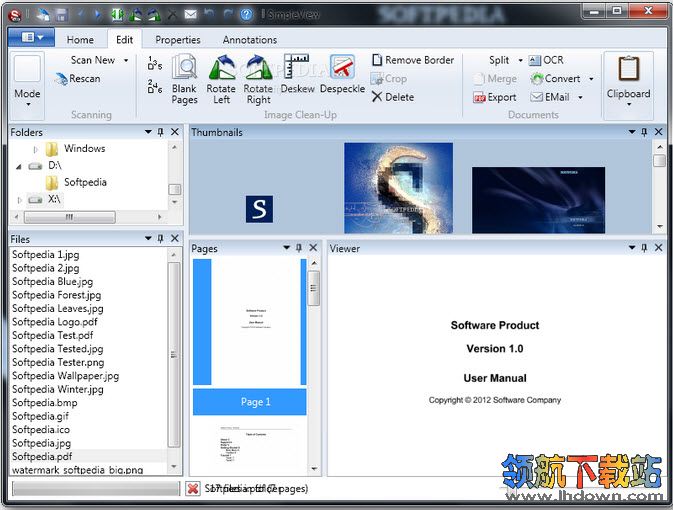Pin the Thumbnails panel

click(x=644, y=132)
